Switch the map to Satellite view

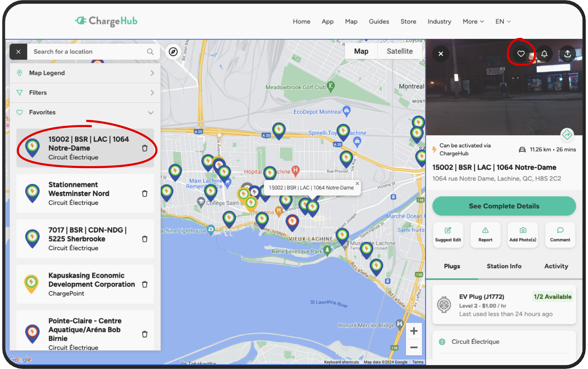tap(400, 51)
